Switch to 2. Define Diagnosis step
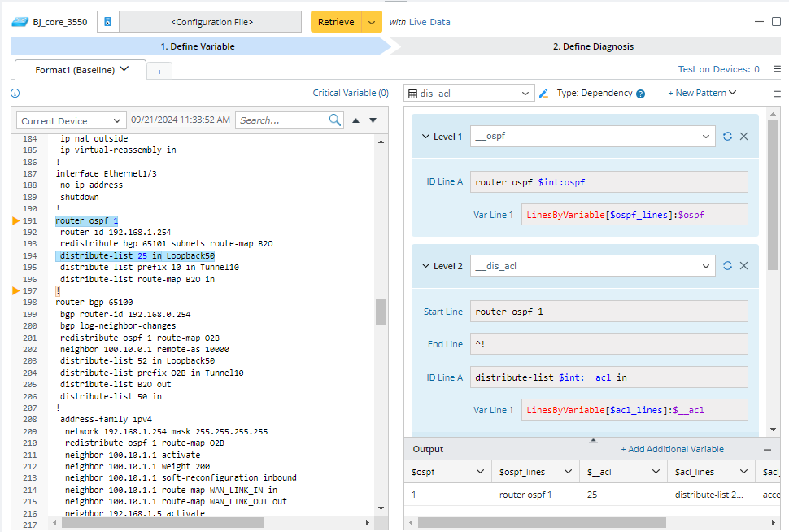789x532 pixels. [x=592, y=46]
